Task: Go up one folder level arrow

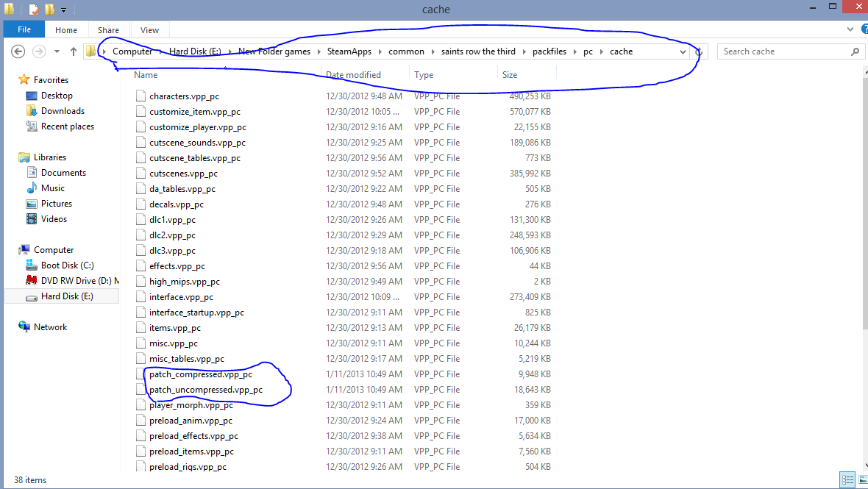Action: pos(73,51)
